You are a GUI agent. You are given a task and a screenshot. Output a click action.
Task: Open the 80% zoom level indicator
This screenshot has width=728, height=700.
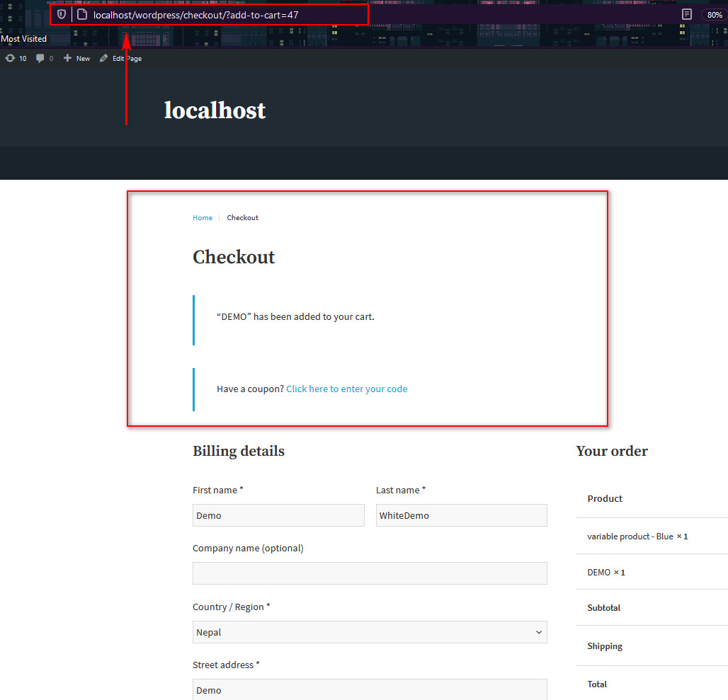tap(714, 15)
